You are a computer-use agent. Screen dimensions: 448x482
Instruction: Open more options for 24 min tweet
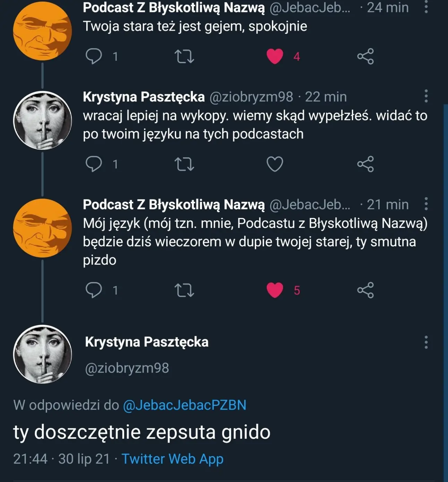click(x=426, y=7)
